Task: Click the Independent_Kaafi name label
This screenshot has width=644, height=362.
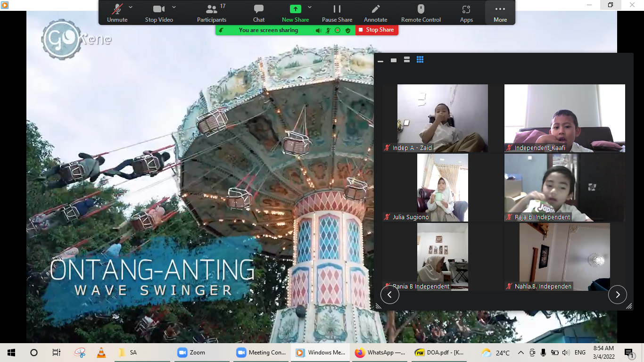Action: click(540, 148)
